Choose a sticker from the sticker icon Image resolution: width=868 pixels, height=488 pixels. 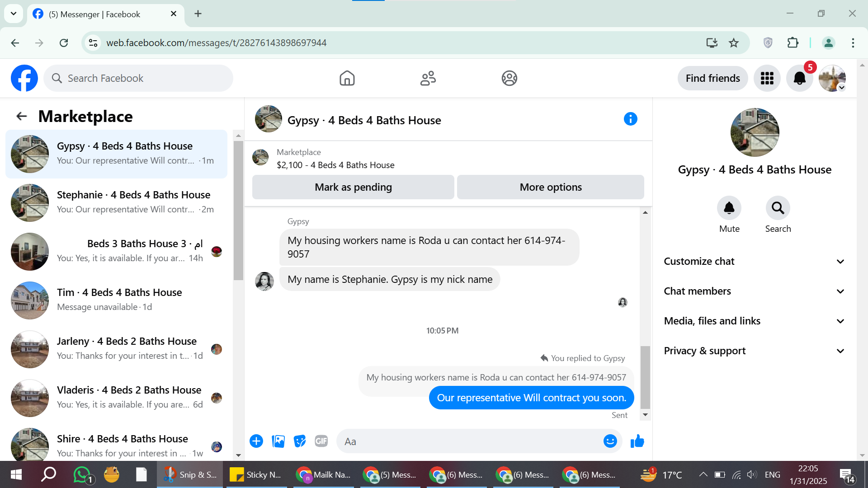click(x=300, y=441)
